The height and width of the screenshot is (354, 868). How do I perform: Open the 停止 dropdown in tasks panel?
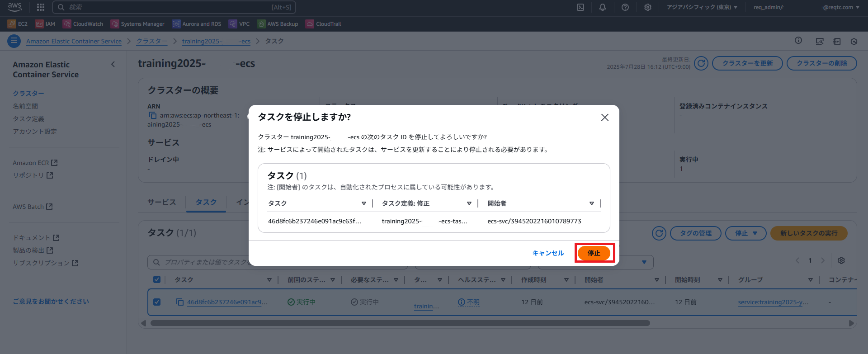pos(746,233)
